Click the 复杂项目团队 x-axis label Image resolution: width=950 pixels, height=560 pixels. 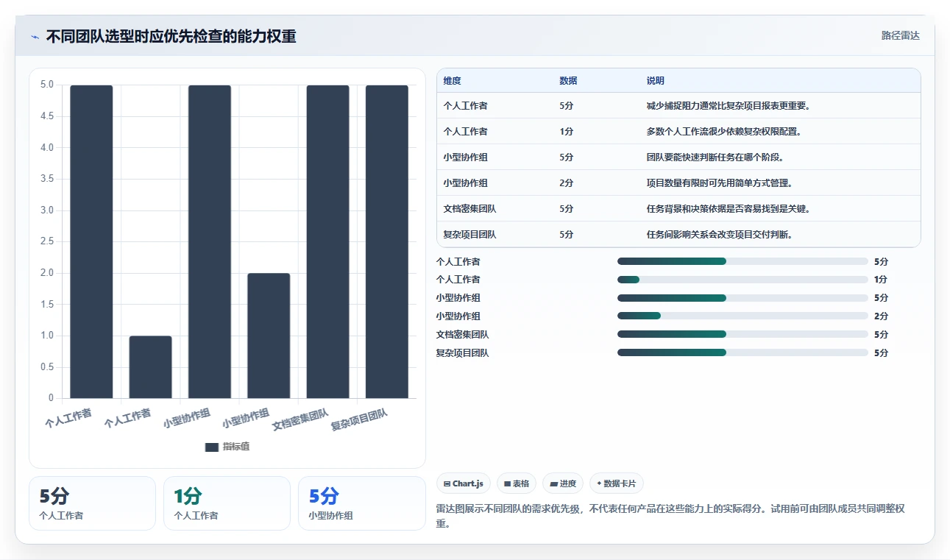click(359, 420)
